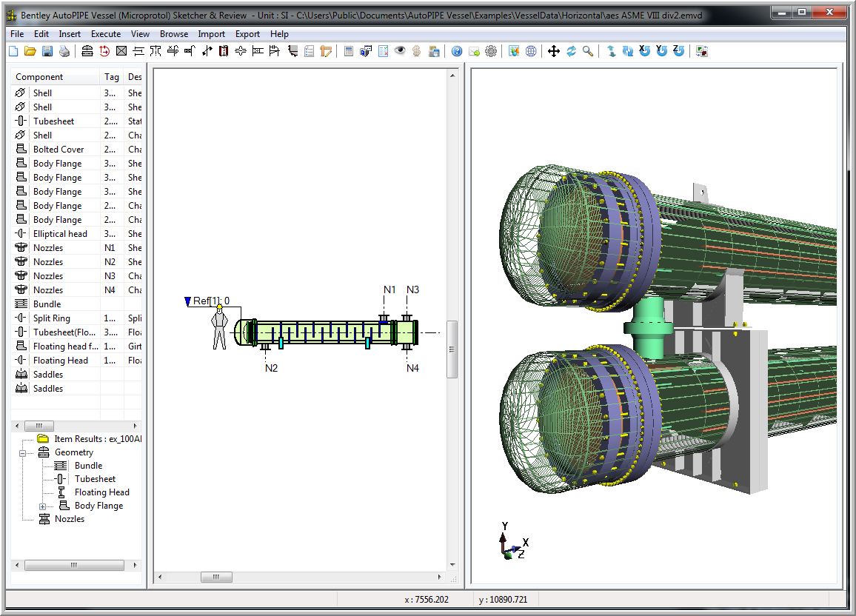The image size is (856, 616).
Task: Click component list horizontal scrollbar thumb
Action: point(39,426)
